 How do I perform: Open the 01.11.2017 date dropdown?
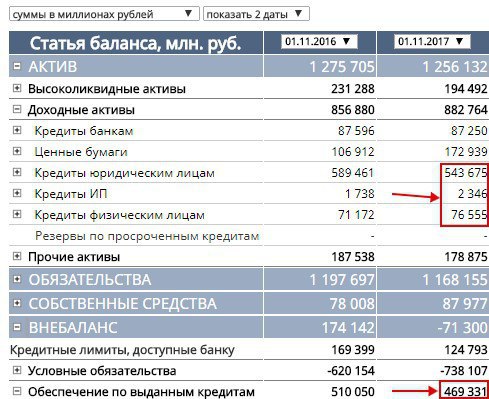432,42
